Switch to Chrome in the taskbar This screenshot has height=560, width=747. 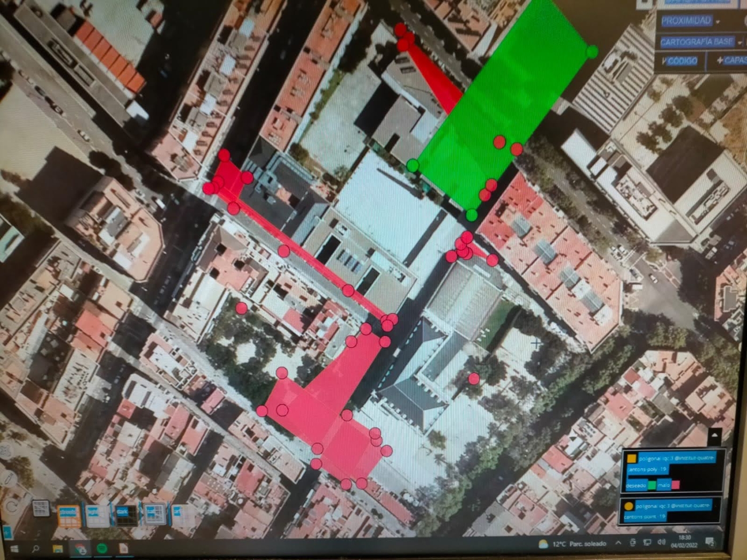coord(80,548)
